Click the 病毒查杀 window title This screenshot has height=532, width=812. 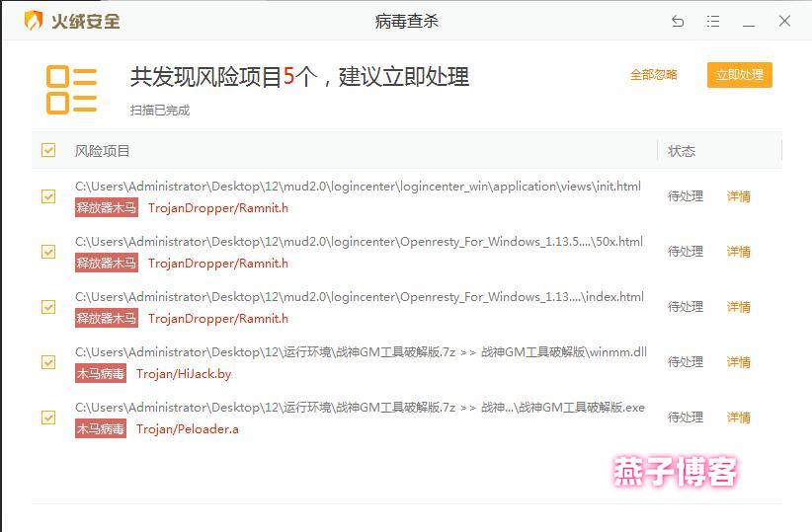click(x=407, y=21)
